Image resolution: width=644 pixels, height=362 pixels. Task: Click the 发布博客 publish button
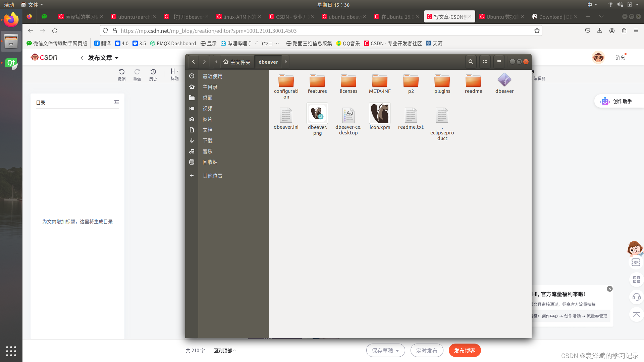pyautogui.click(x=465, y=350)
